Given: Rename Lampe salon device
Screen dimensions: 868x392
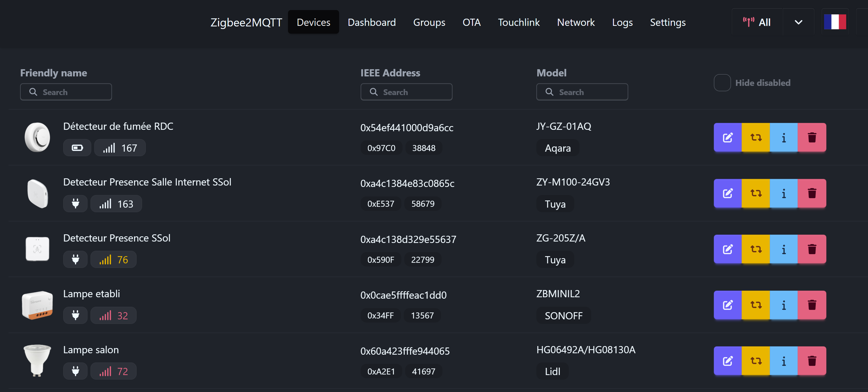Looking at the screenshot, I should click(x=728, y=361).
